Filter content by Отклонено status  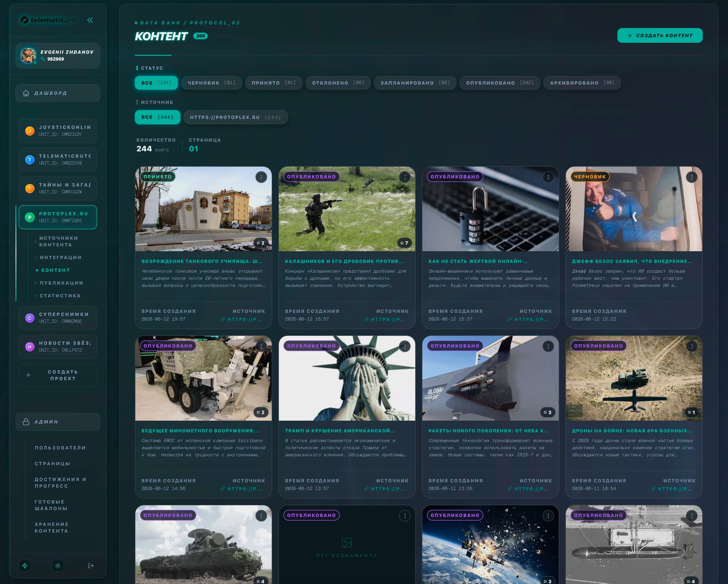[338, 83]
